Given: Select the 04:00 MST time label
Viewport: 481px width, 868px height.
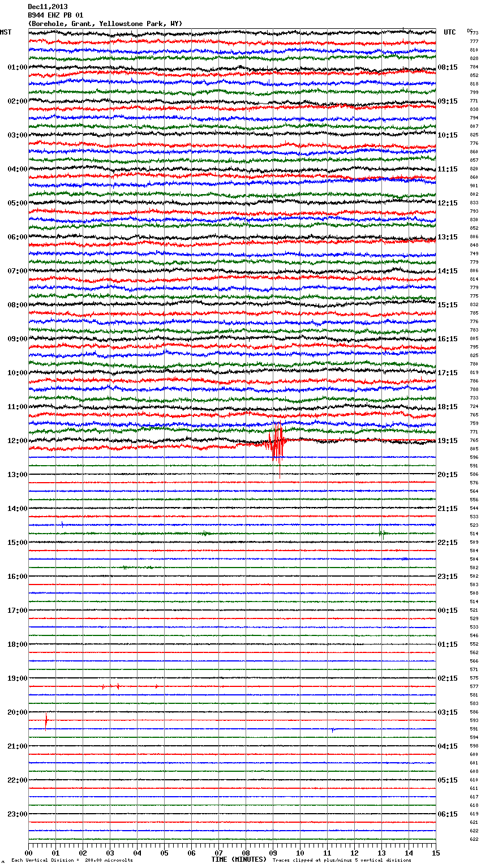Looking at the screenshot, I should 18,169.
